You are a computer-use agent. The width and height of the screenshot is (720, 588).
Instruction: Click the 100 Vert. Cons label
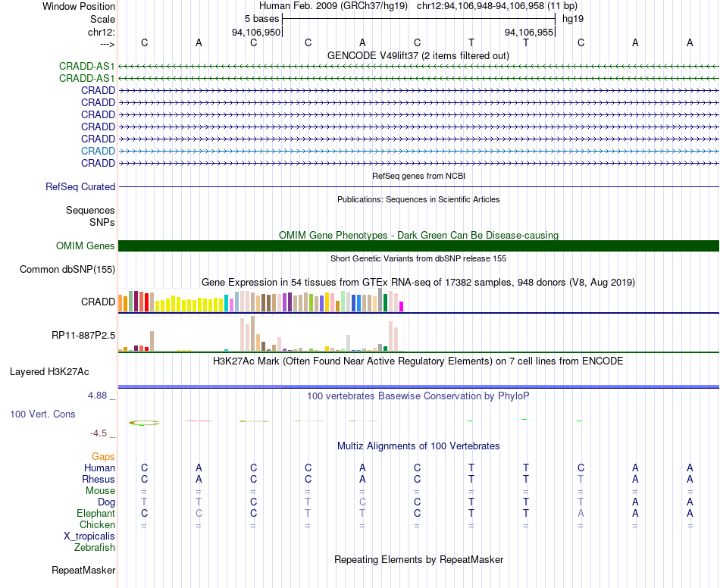click(x=42, y=414)
